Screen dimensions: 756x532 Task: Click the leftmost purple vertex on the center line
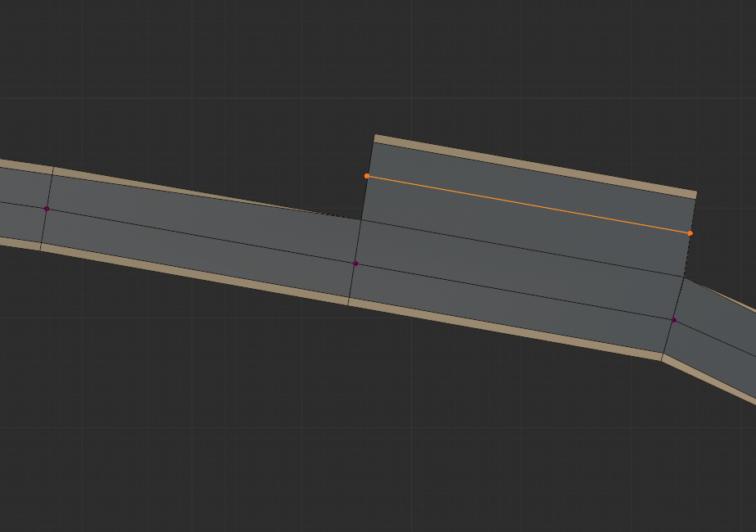pos(47,209)
